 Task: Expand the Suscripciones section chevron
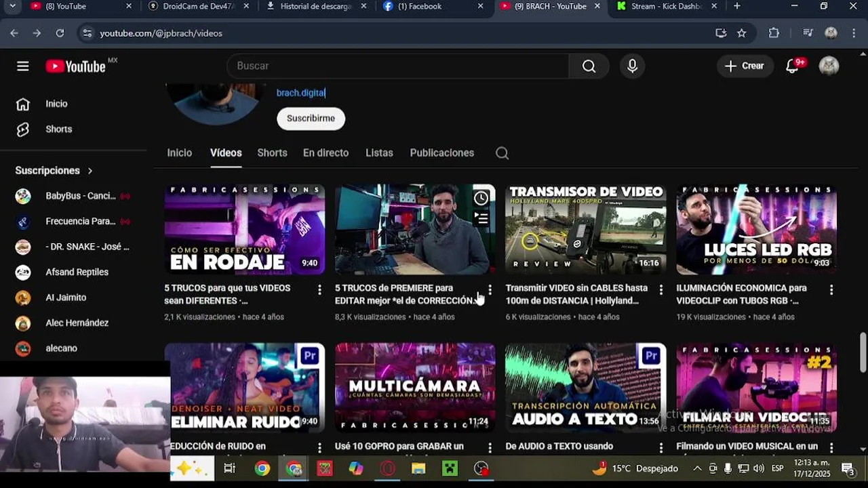coord(90,171)
